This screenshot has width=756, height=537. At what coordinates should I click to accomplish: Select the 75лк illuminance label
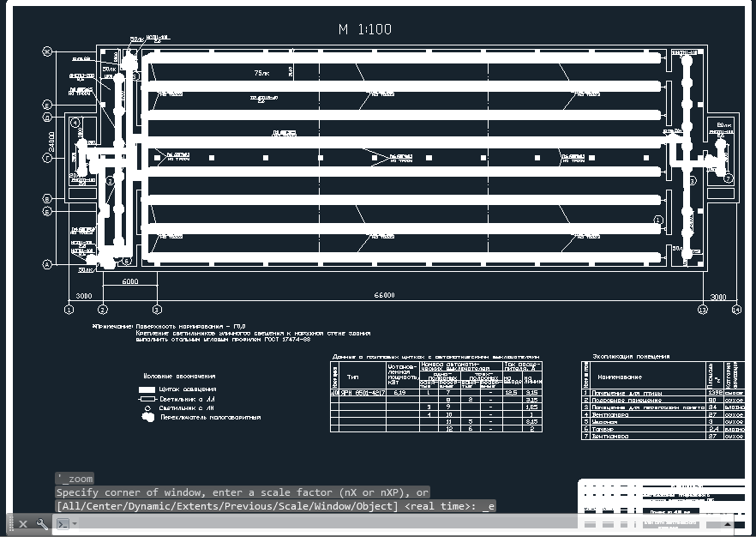(261, 73)
